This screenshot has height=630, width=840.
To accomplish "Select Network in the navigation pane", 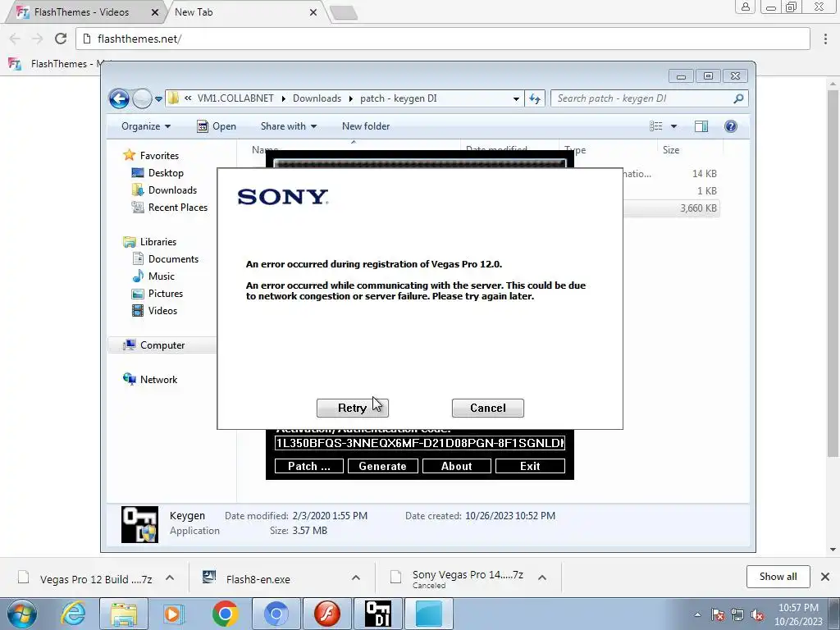I will [x=158, y=379].
